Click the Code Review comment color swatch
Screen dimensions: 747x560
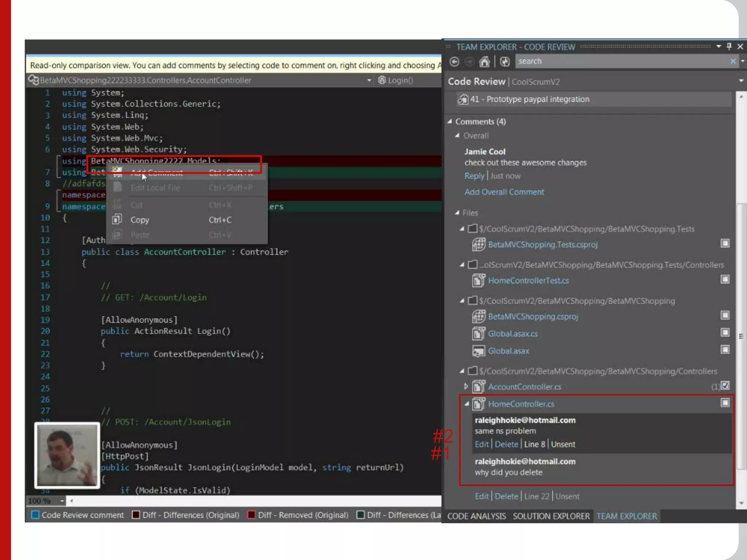pyautogui.click(x=35, y=515)
